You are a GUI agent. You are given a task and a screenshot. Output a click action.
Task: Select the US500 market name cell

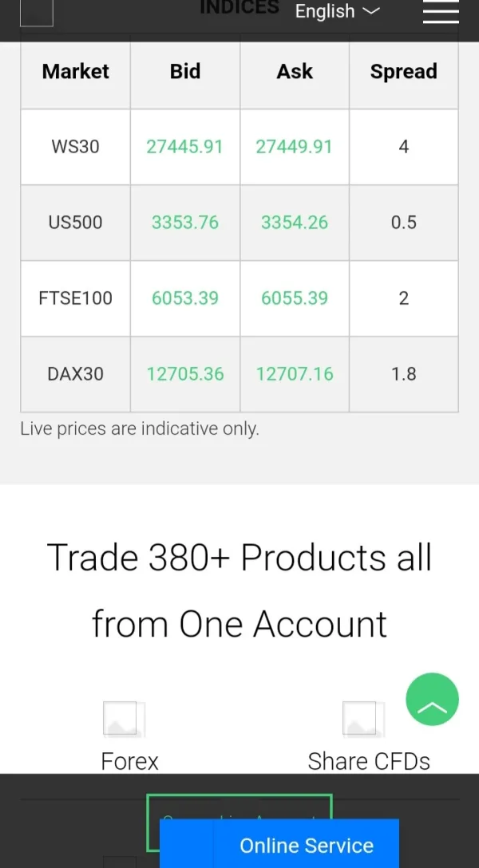75,223
